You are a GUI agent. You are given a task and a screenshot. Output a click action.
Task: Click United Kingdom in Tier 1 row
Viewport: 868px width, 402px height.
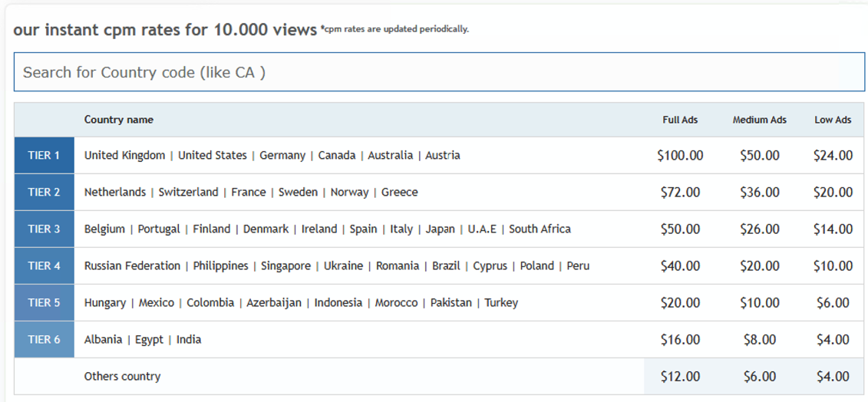[124, 156]
